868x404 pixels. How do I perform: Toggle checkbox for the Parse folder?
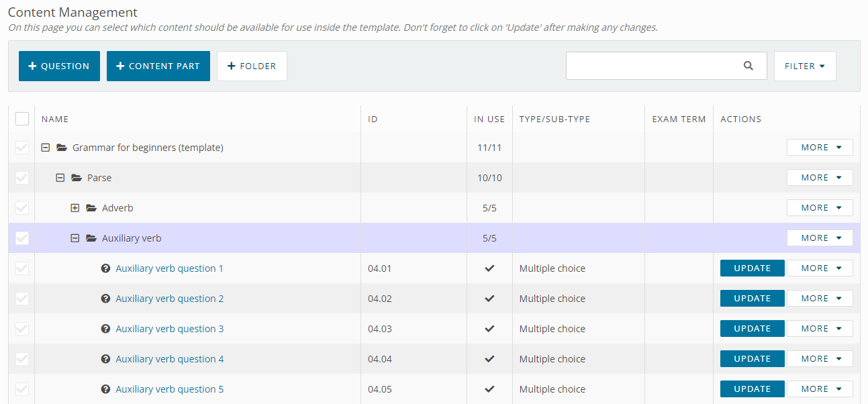pos(22,178)
